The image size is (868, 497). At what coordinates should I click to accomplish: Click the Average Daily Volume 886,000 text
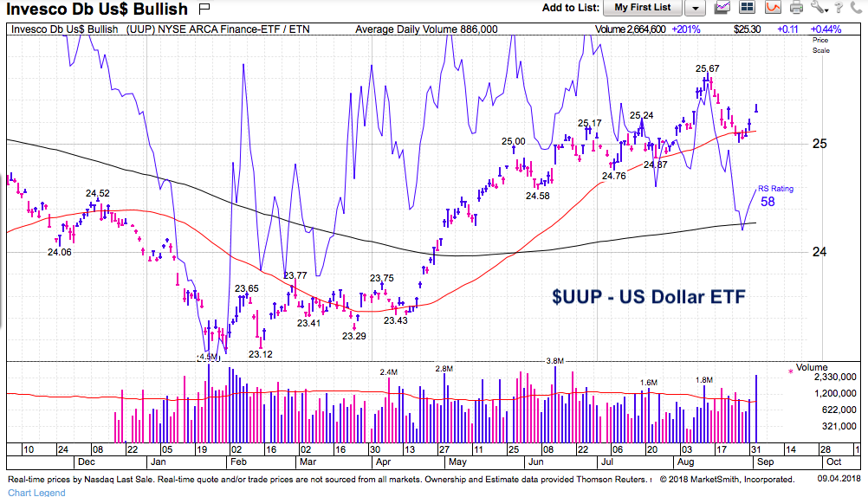pos(426,29)
